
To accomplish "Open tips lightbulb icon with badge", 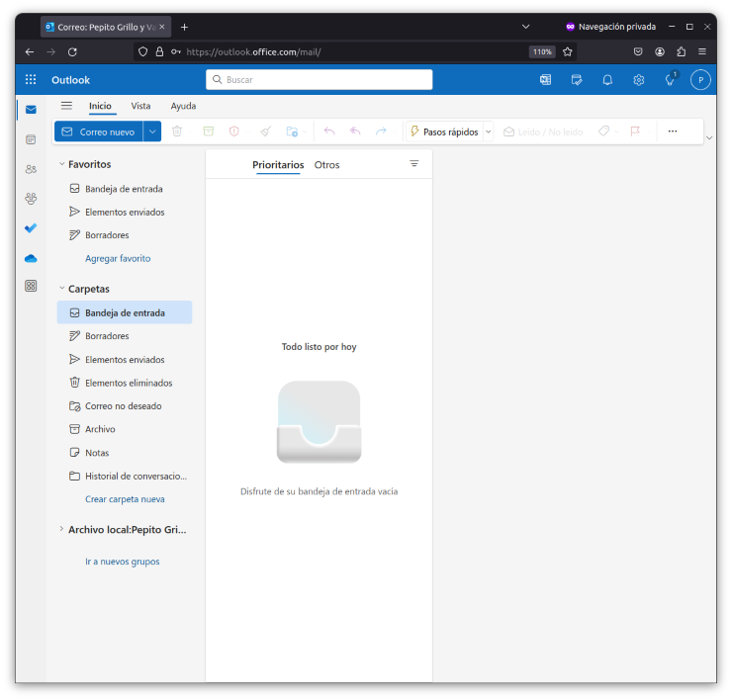I will 671,79.
